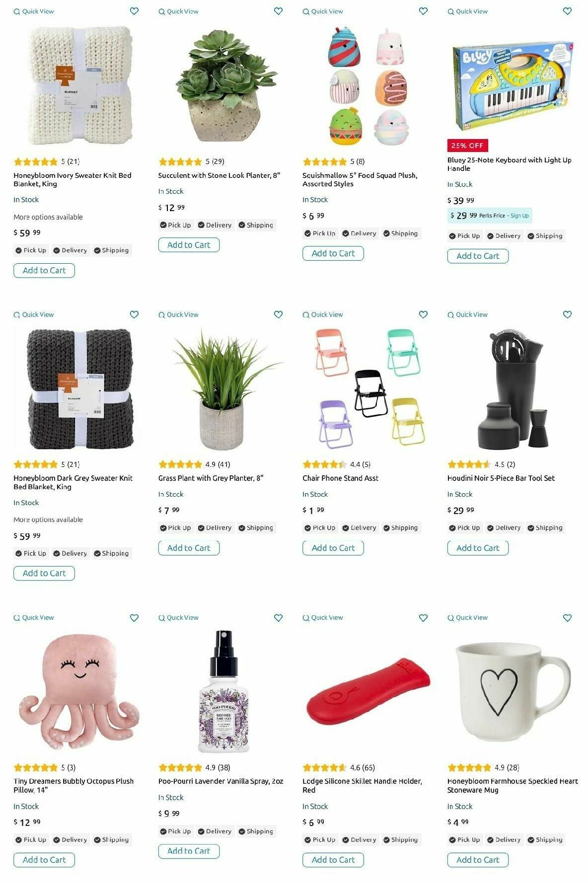Open Quick View for Honeybloom Speckled Heart Mug
The width and height of the screenshot is (588, 883).
467,618
